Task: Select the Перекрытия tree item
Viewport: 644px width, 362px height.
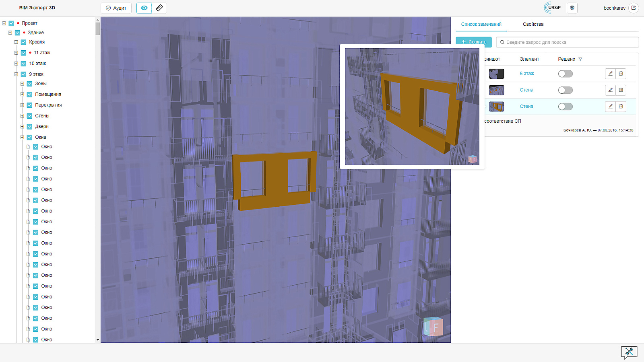Action: [x=48, y=105]
